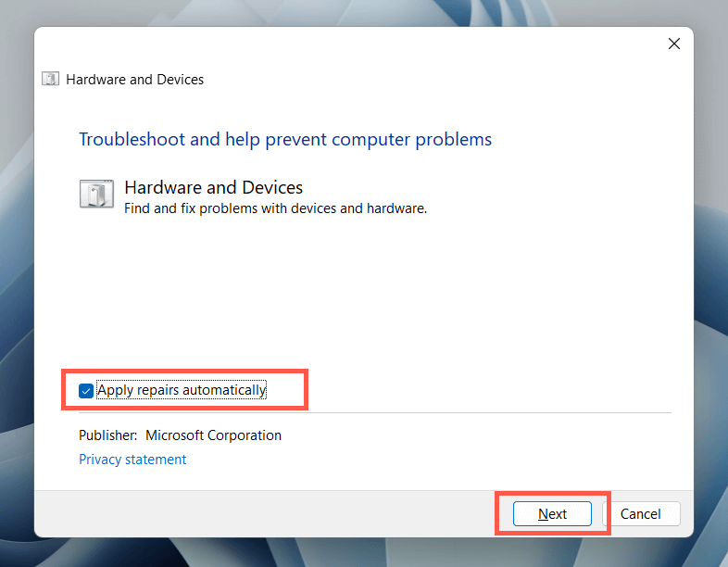Click the "Apply repairs automatically" label text
Screen dimensions: 728x567
click(x=182, y=390)
